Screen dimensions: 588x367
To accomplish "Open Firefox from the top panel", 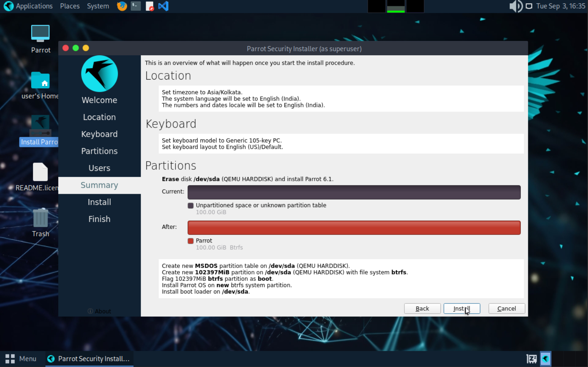I will pos(122,6).
